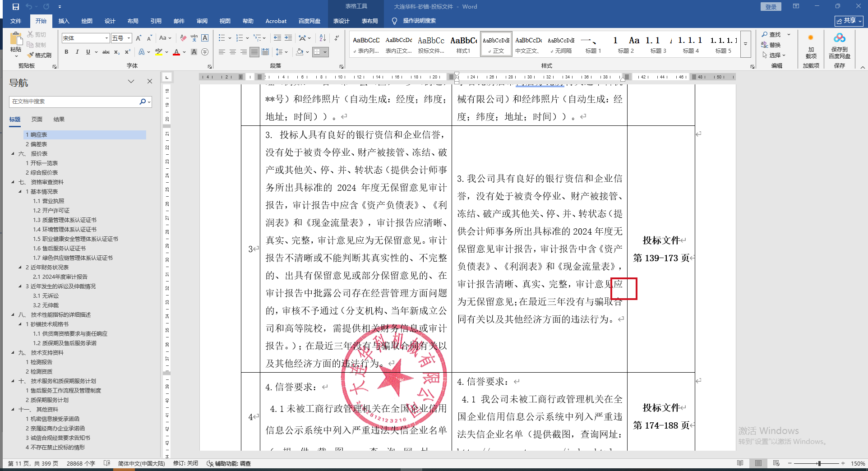Open the Add-ins (加载项) button

point(811,46)
